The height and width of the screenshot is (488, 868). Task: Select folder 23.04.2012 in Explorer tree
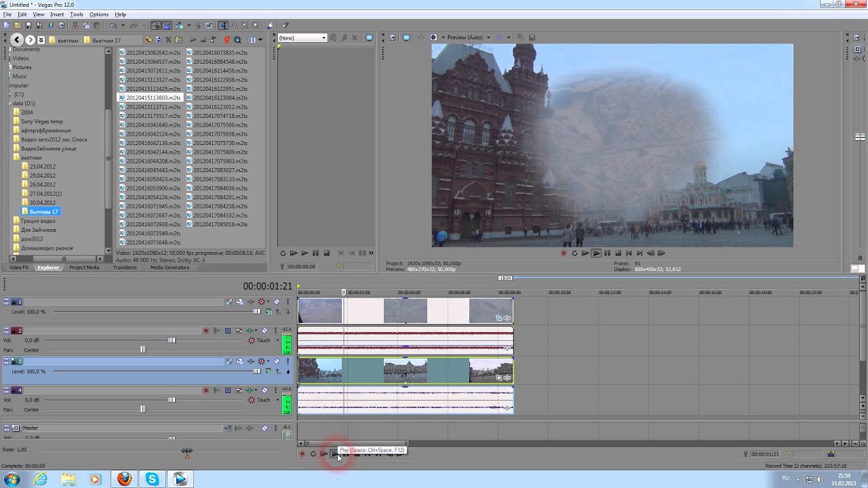pyautogui.click(x=42, y=167)
